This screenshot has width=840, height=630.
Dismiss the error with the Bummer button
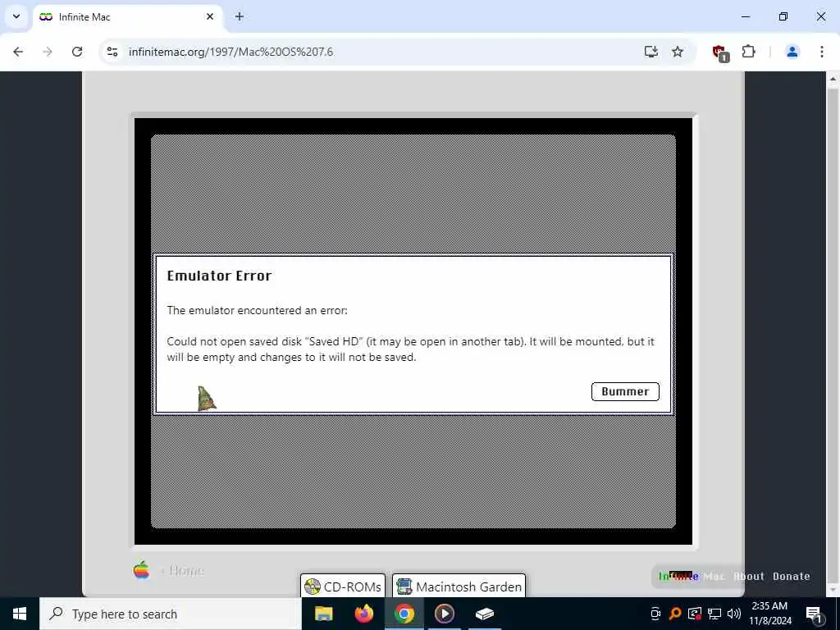pyautogui.click(x=625, y=391)
